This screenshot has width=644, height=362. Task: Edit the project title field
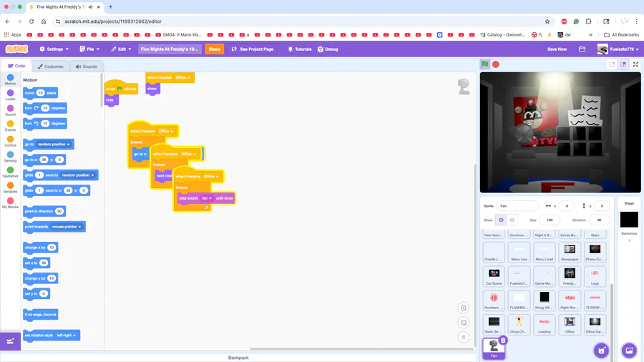tap(170, 49)
